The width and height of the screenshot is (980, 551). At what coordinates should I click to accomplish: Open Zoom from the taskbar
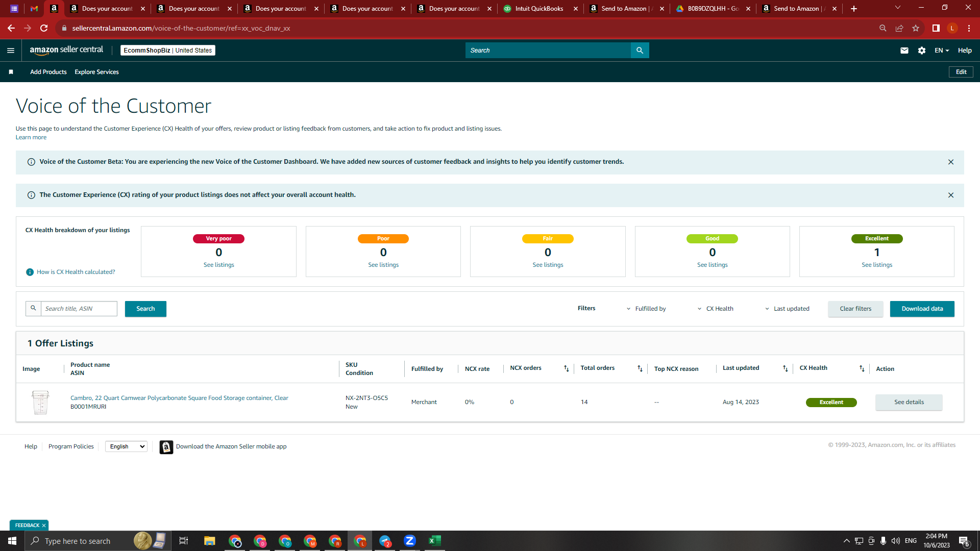tap(409, 541)
